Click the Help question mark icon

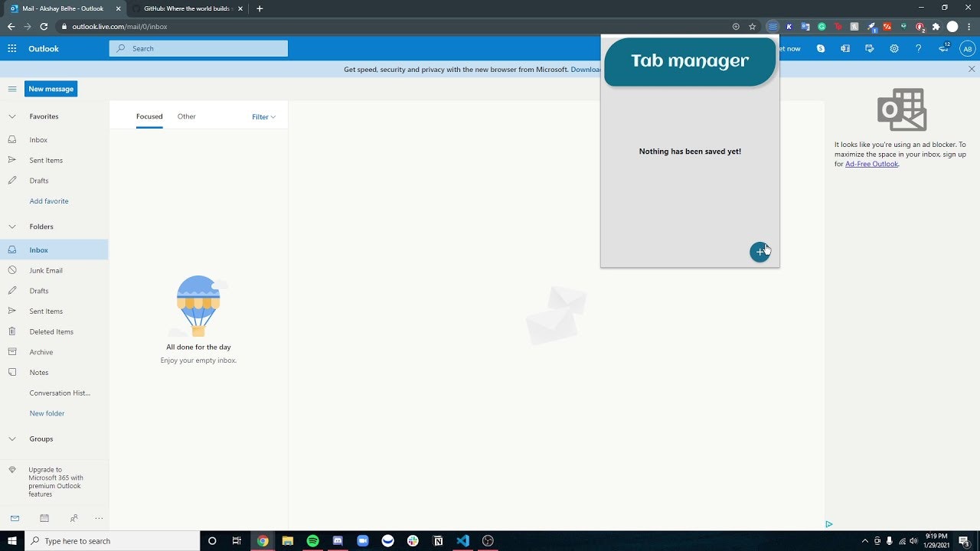[x=919, y=48]
